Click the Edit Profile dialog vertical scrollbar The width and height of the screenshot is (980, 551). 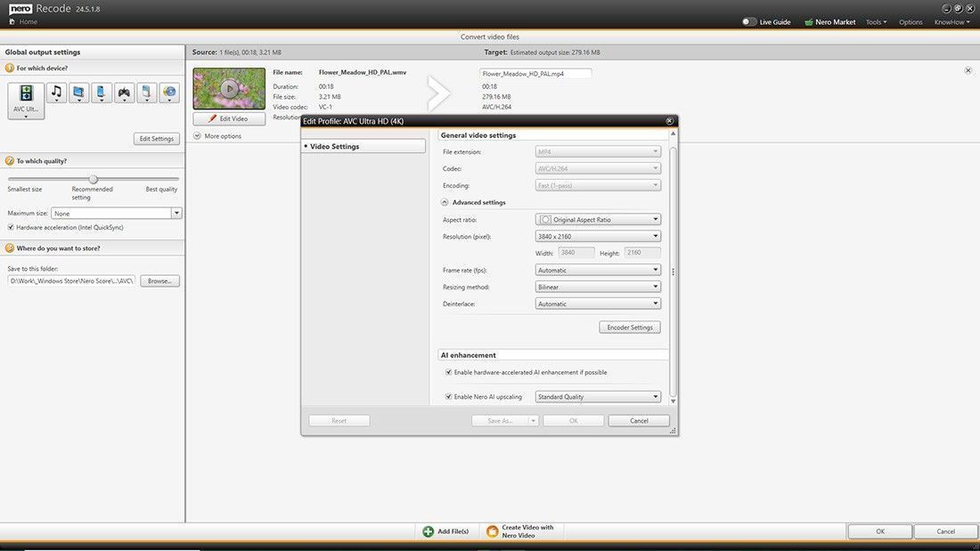pyautogui.click(x=674, y=271)
